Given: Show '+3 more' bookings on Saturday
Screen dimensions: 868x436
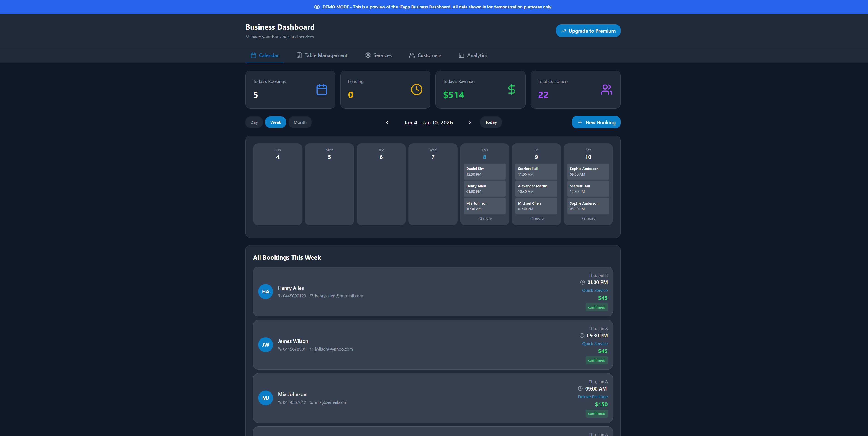Looking at the screenshot, I should coord(588,219).
